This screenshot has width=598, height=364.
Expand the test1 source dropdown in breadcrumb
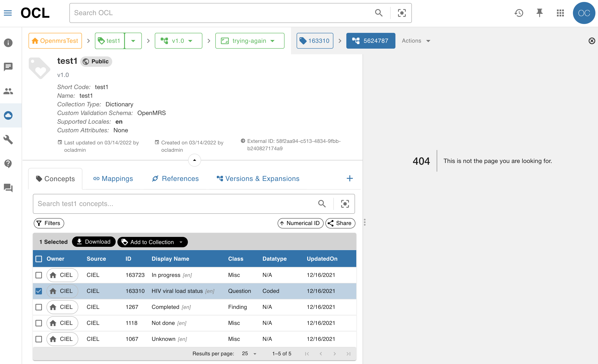pyautogui.click(x=133, y=40)
